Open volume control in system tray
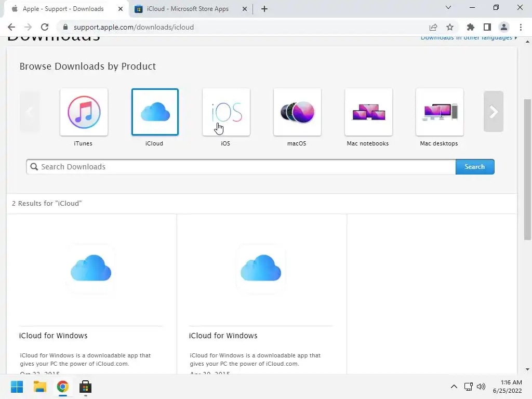Viewport: 532px width, 399px height. tap(481, 387)
